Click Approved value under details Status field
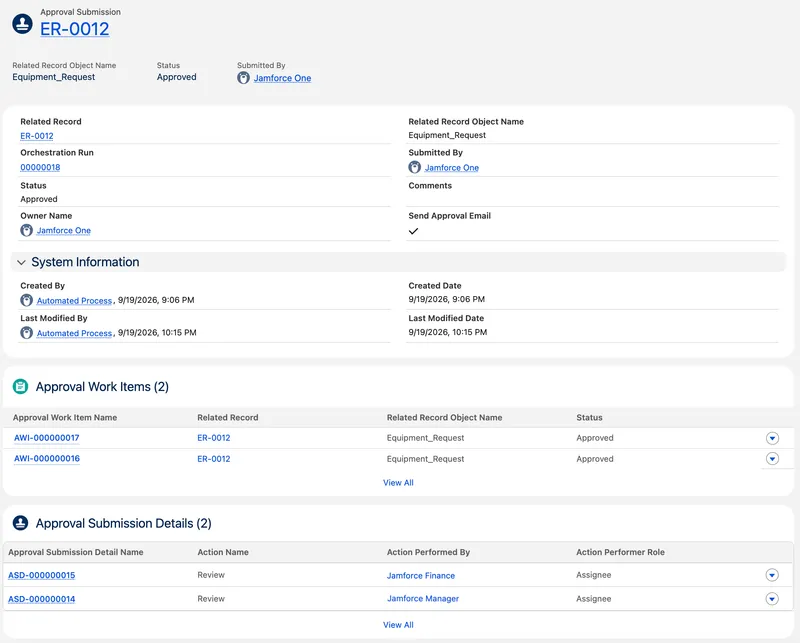This screenshot has height=643, width=800. click(39, 199)
